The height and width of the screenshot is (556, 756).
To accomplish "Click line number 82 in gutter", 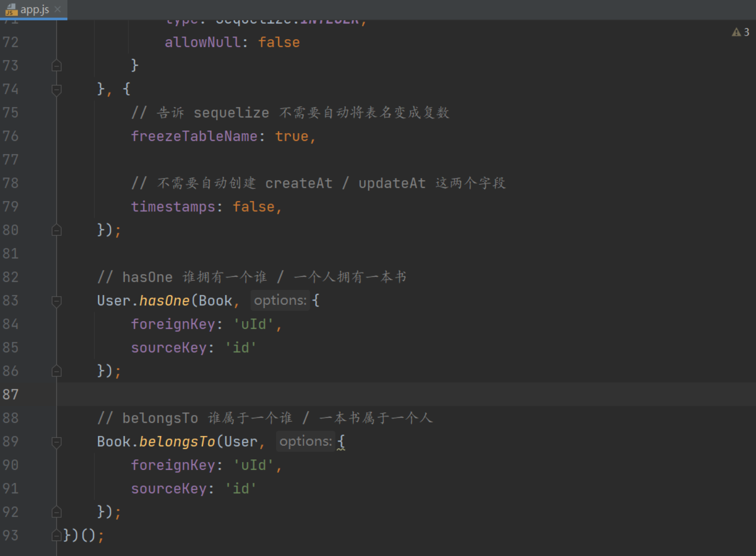I will click(10, 277).
